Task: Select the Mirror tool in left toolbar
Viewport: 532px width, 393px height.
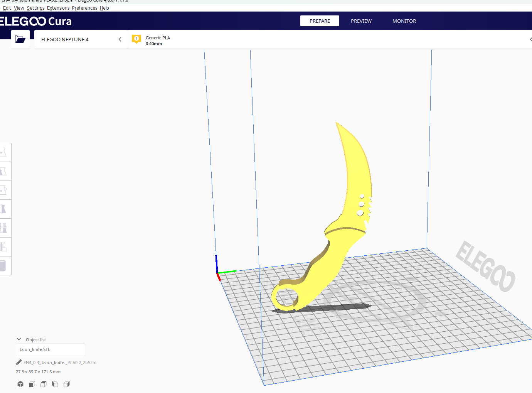Action: (x=4, y=209)
